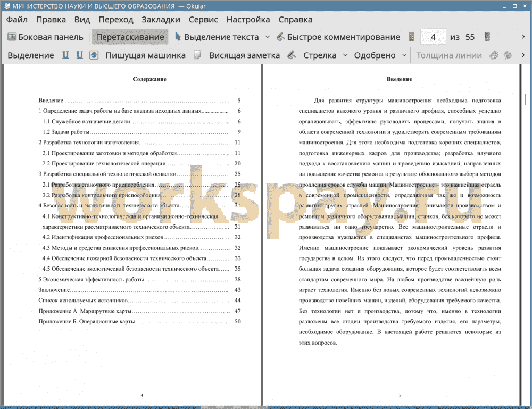The width and height of the screenshot is (532, 409).
Task: Click the Быстрое комментирование pencil icon
Action: (x=280, y=37)
